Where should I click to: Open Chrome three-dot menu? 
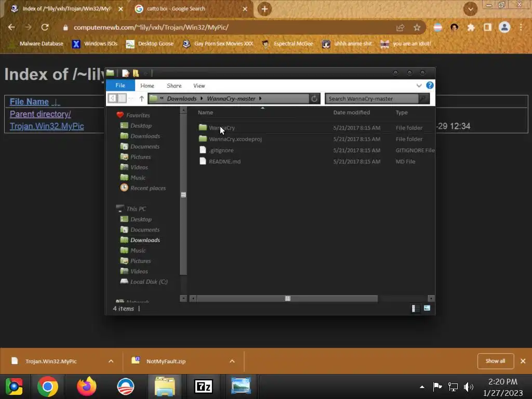point(521,27)
